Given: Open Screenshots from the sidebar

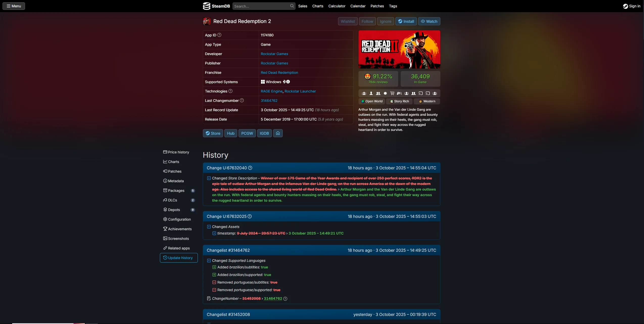Looking at the screenshot, I should pos(178,238).
